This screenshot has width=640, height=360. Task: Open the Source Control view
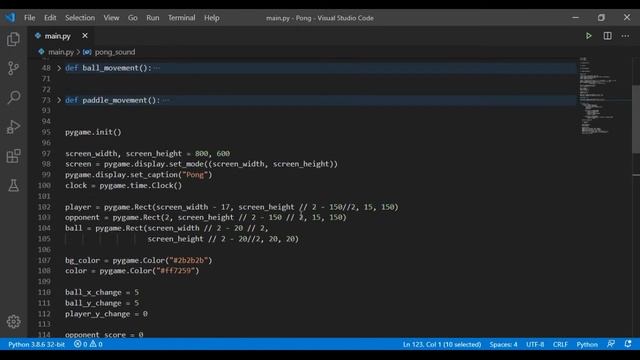pos(13,68)
